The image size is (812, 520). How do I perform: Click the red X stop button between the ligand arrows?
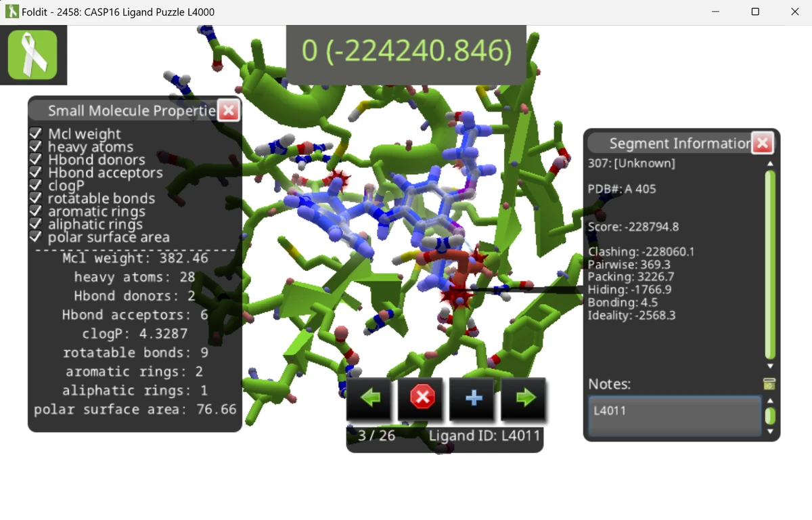click(x=421, y=399)
